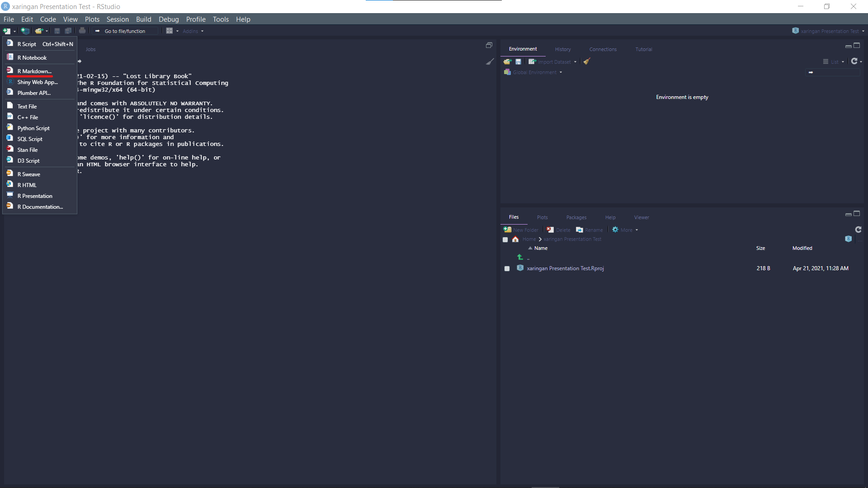Switch to the History tab
868x488 pixels.
click(563, 49)
